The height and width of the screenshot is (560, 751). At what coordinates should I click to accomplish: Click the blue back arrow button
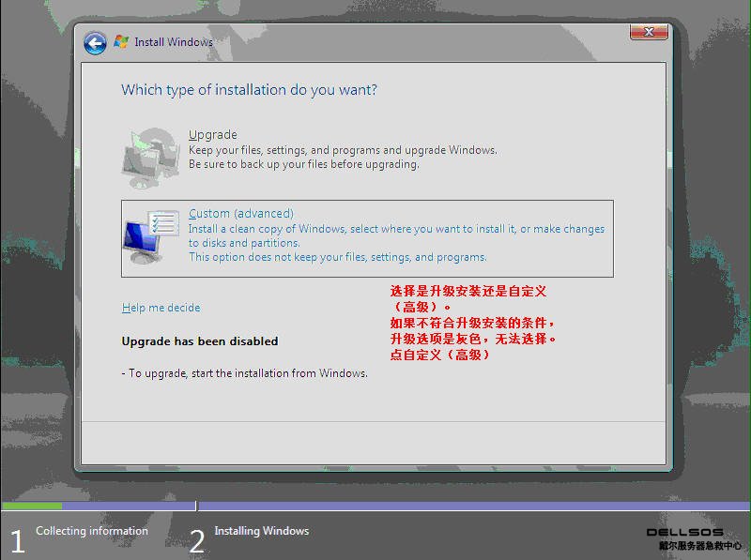[x=95, y=43]
